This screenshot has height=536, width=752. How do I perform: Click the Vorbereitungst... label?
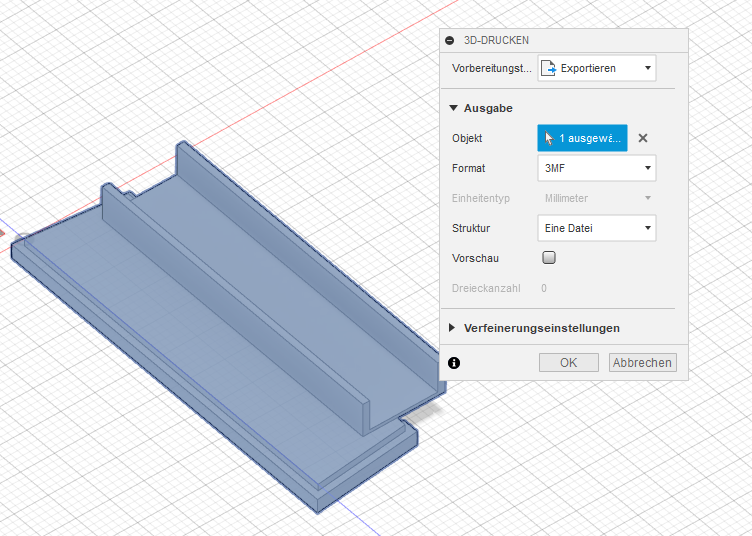(x=492, y=68)
